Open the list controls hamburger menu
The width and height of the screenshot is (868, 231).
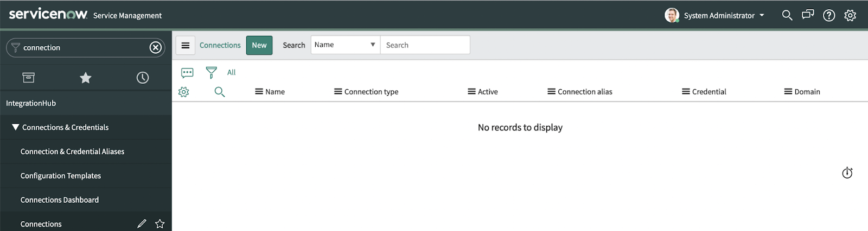click(x=186, y=45)
